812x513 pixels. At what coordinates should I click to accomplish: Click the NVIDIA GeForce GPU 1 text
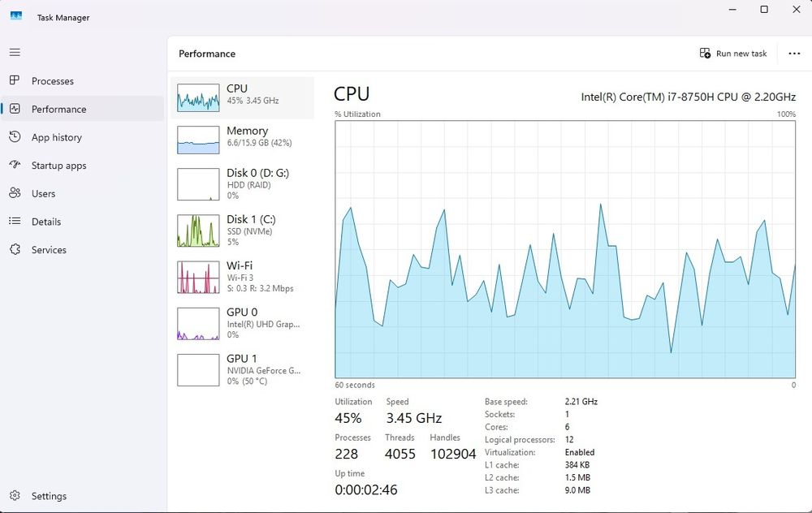click(264, 370)
